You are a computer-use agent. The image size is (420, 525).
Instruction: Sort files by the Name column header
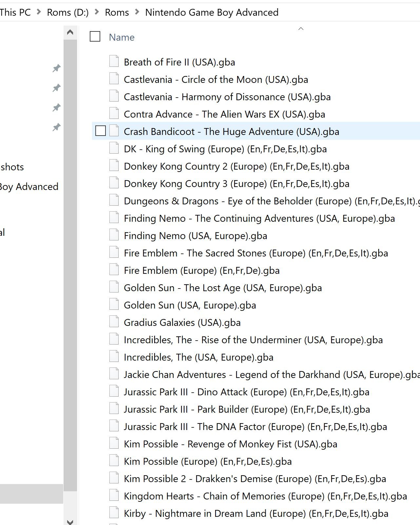coord(122,37)
